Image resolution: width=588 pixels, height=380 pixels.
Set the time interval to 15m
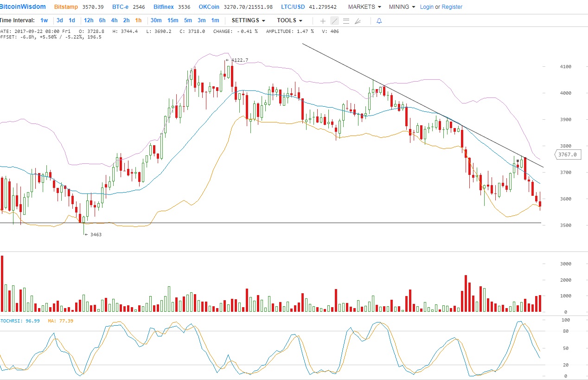[173, 20]
